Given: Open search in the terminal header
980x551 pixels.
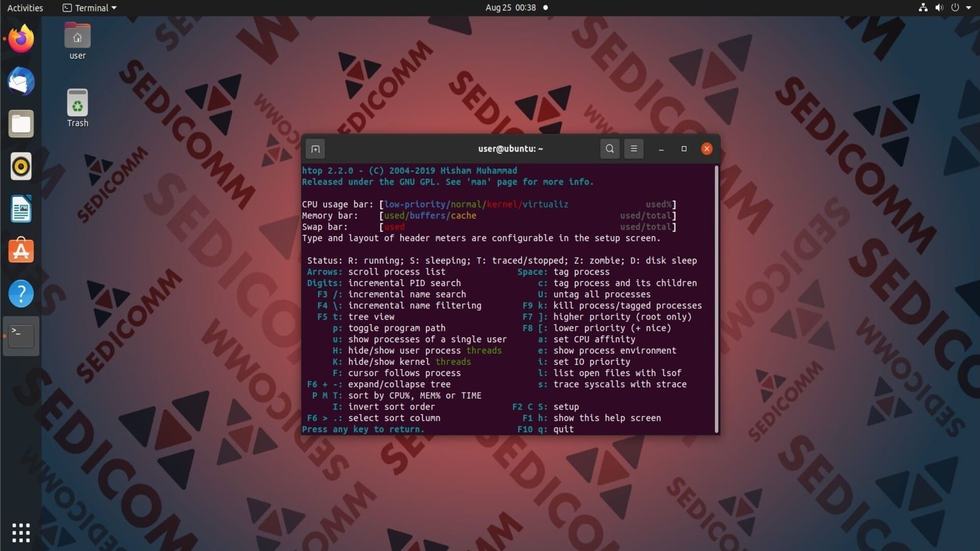Looking at the screenshot, I should coord(609,149).
